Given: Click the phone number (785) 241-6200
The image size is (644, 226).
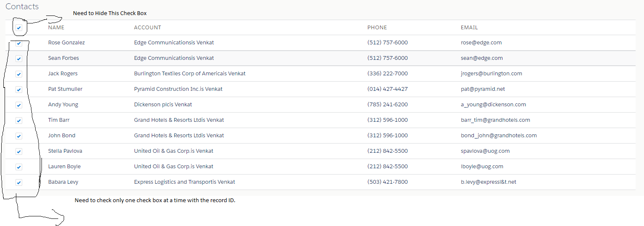Looking at the screenshot, I should click(387, 105).
